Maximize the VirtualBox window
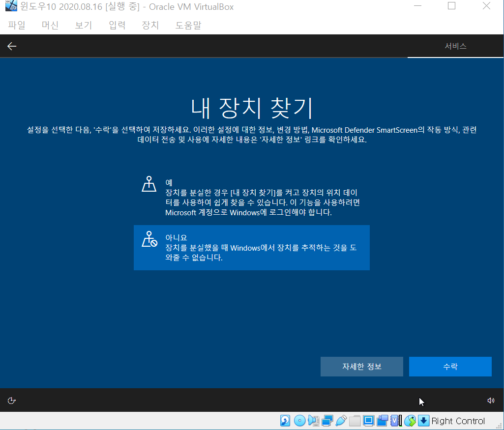The width and height of the screenshot is (504, 430). (x=451, y=6)
